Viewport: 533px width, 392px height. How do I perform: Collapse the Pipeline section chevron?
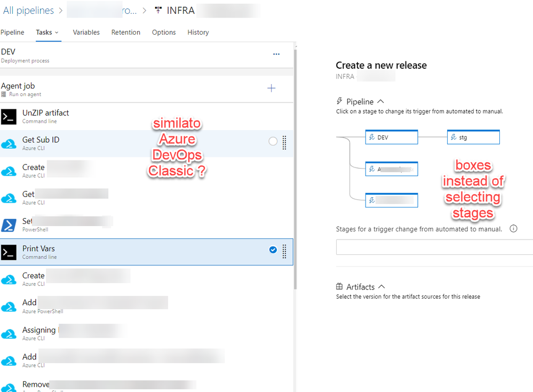pyautogui.click(x=381, y=101)
